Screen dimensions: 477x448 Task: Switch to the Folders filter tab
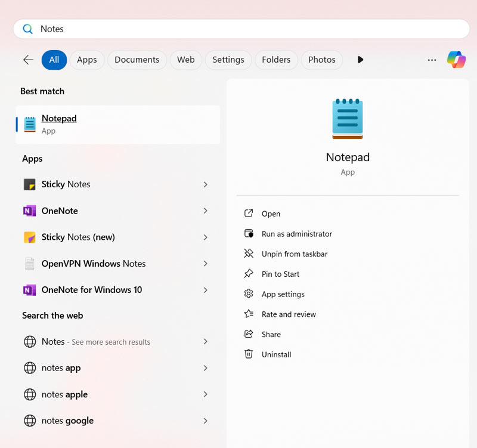[276, 60]
